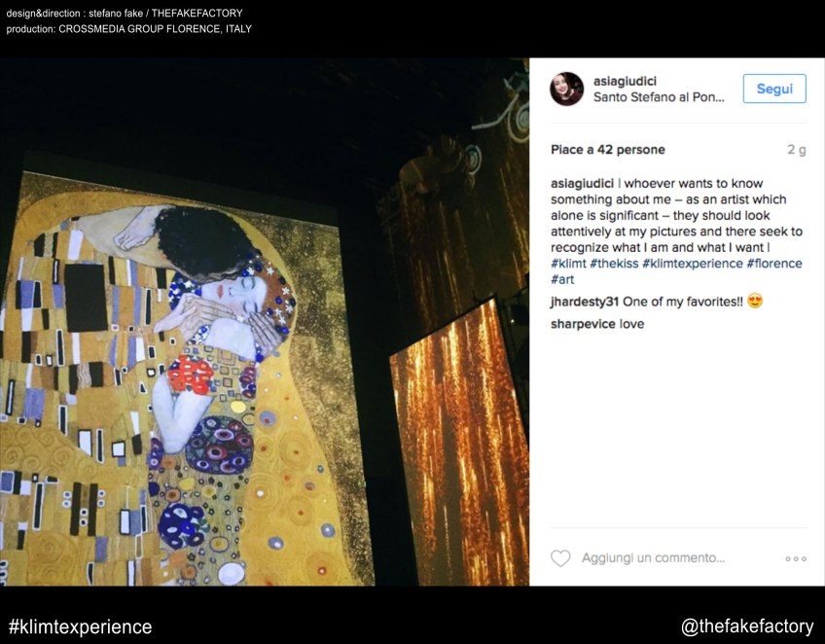Image resolution: width=825 pixels, height=644 pixels.
Task: Open the #klimt hashtag
Action: [x=568, y=264]
